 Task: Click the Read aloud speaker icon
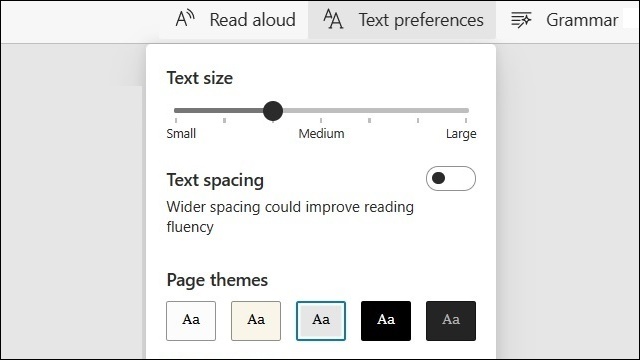185,19
